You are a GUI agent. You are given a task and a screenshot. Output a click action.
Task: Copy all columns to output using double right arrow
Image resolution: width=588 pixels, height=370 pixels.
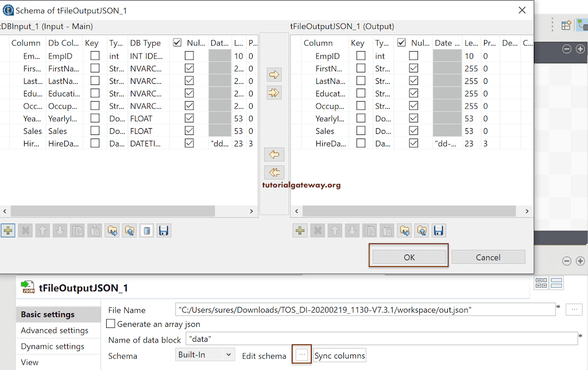pyautogui.click(x=274, y=92)
